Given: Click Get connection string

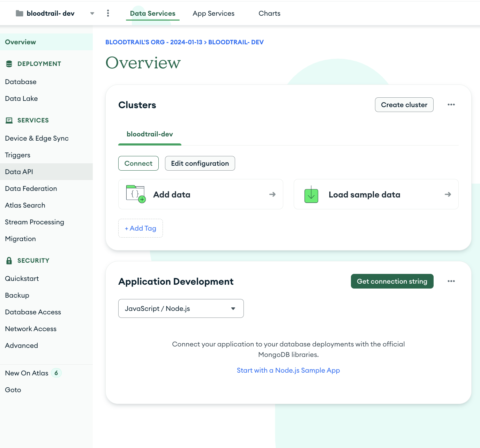Looking at the screenshot, I should click(392, 281).
